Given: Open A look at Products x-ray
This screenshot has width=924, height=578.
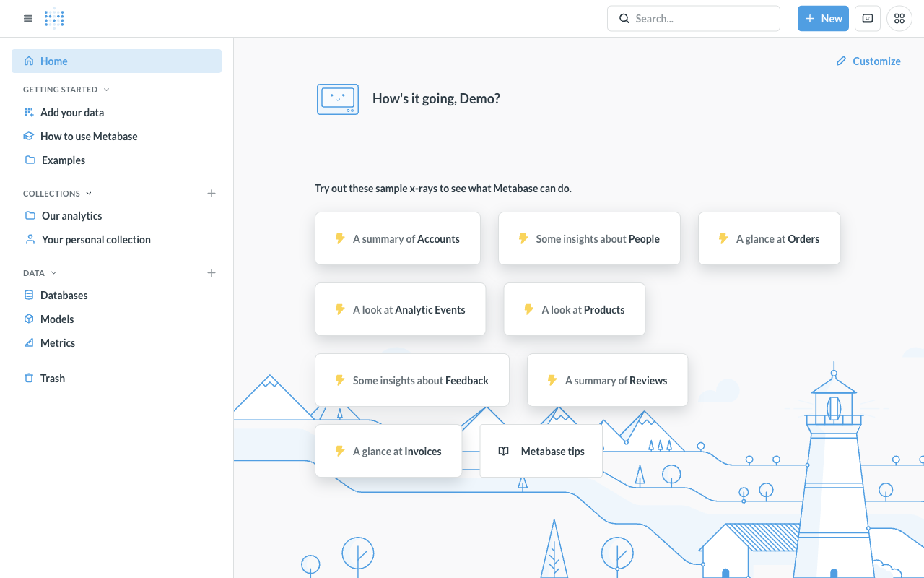Looking at the screenshot, I should (x=575, y=309).
